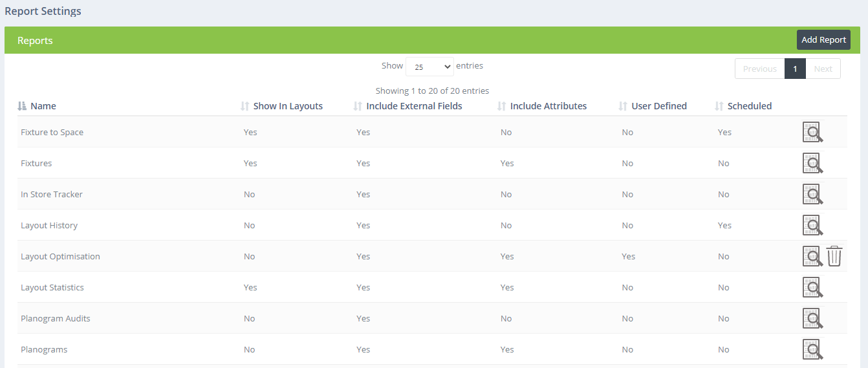
Task: Open the Fixtures report preview icon
Action: [812, 163]
